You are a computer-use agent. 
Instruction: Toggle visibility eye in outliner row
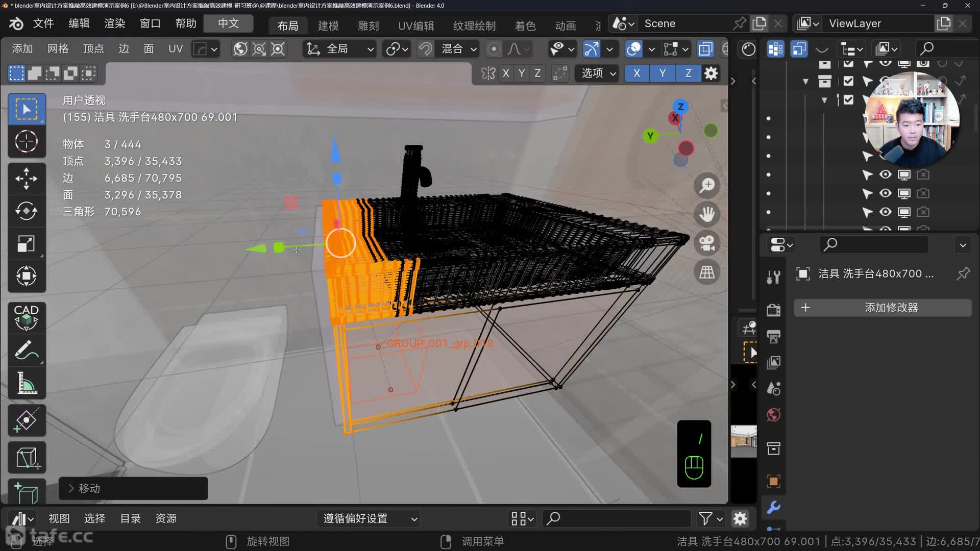click(886, 174)
